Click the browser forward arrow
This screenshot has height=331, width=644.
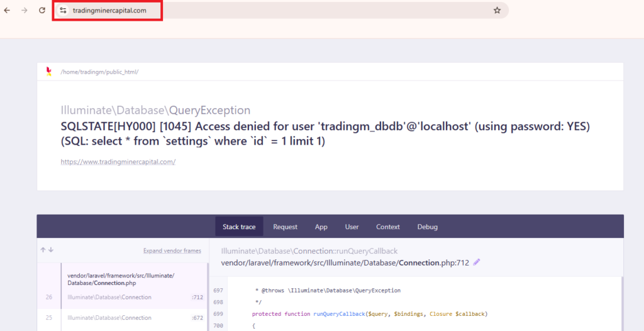click(x=25, y=10)
